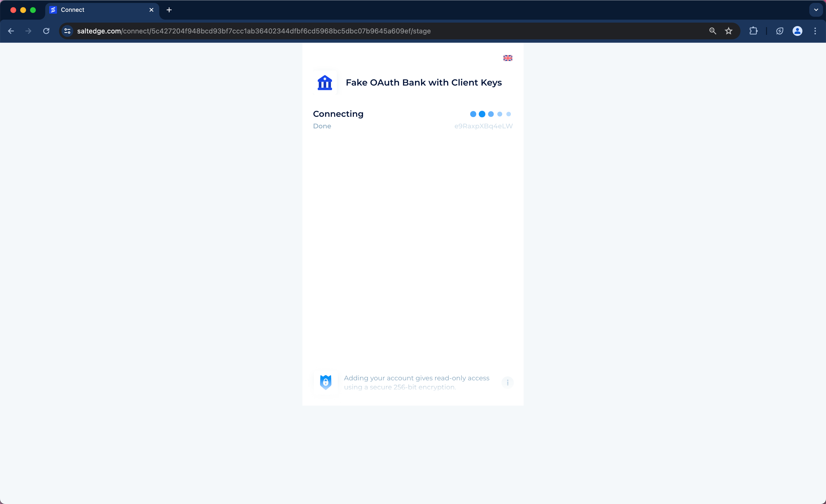This screenshot has width=826, height=504.
Task: Click the green fullscreen window button
Action: pyautogui.click(x=33, y=10)
